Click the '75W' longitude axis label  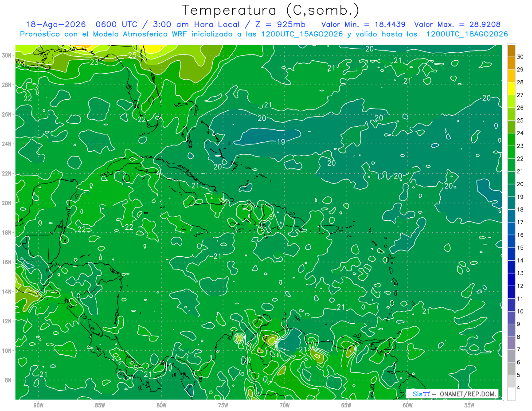(x=223, y=405)
